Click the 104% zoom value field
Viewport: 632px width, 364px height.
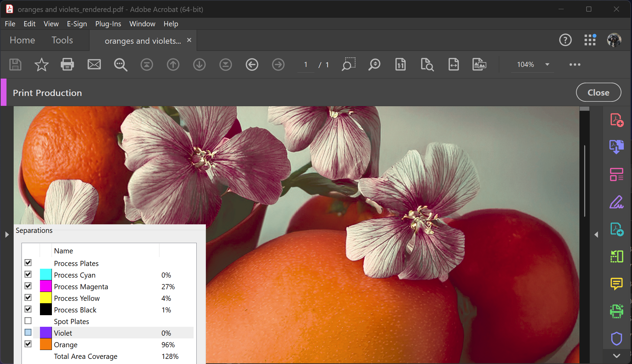[525, 65]
